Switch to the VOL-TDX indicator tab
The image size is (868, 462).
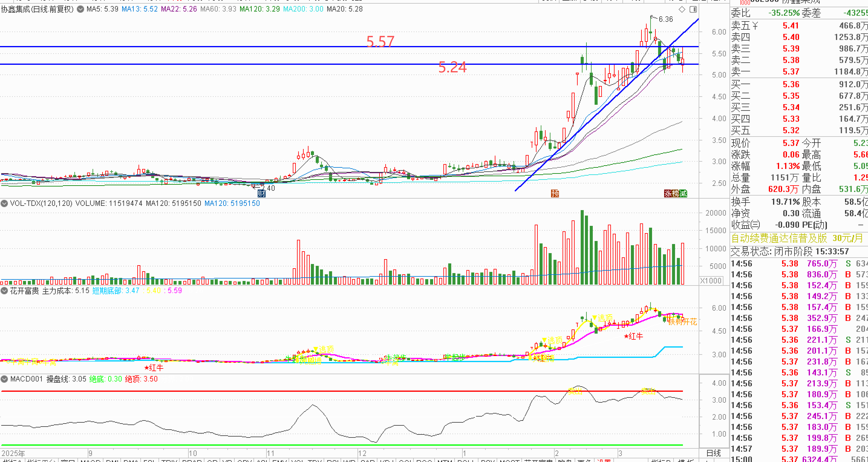(306, 460)
